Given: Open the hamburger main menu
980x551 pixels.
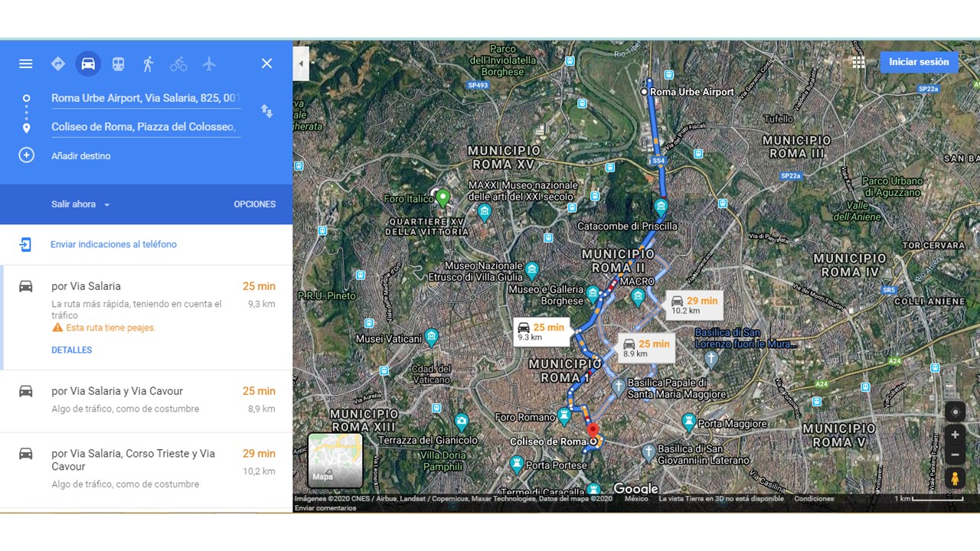Looking at the screenshot, I should [26, 64].
